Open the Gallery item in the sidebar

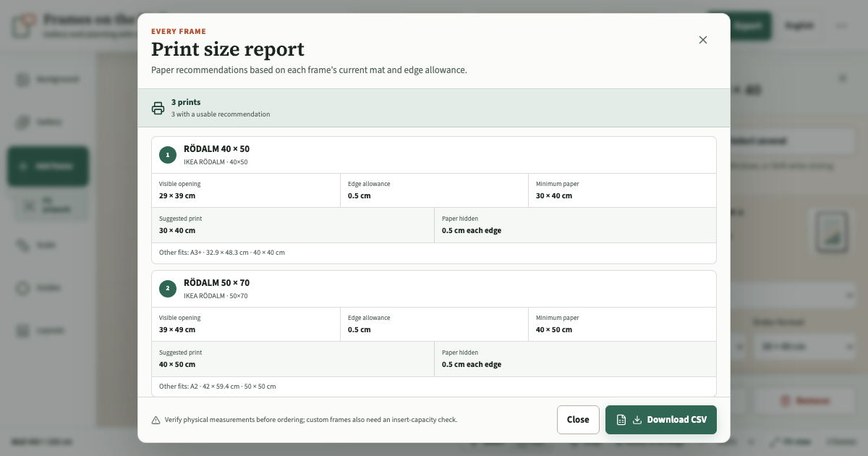48,122
